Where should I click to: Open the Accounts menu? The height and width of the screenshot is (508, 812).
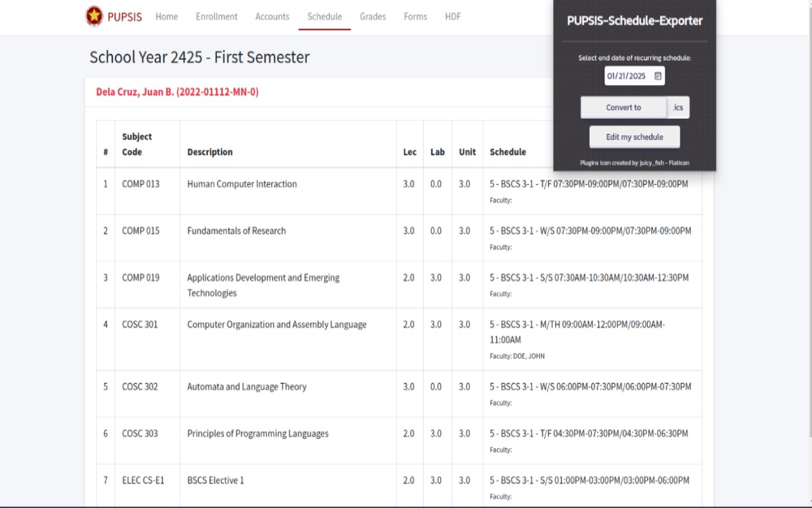(273, 17)
